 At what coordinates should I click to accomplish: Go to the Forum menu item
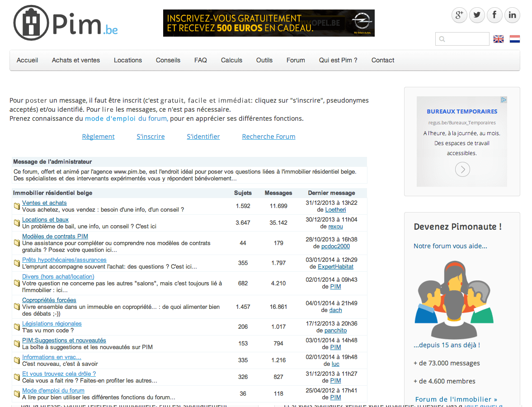296,60
